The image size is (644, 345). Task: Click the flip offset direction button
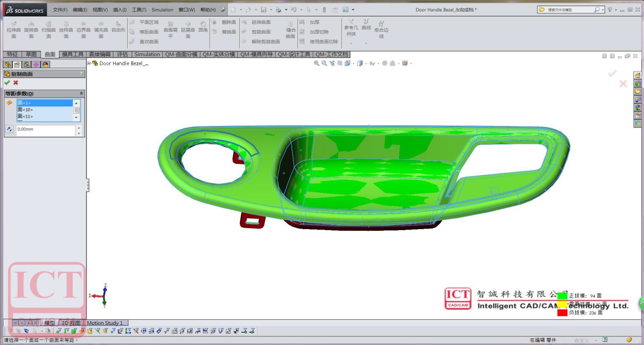[x=9, y=130]
